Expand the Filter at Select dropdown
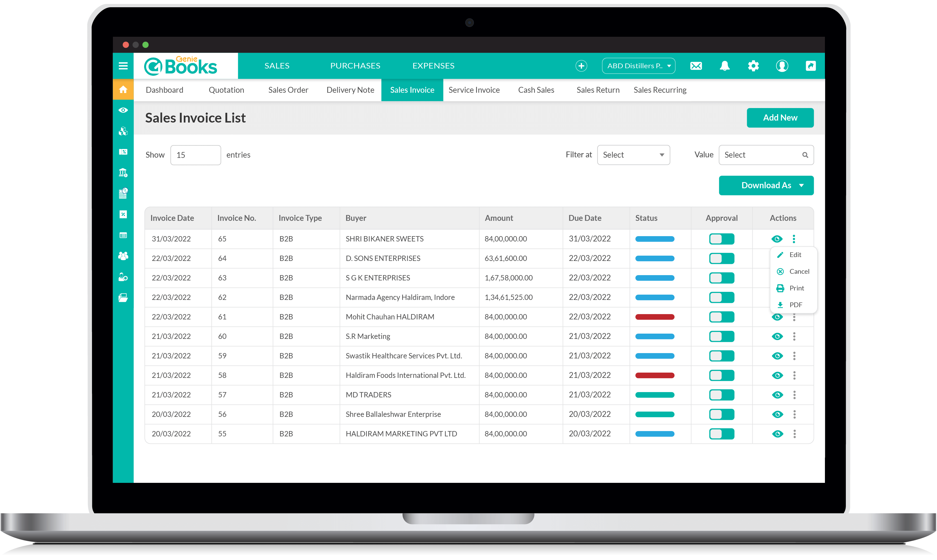 coord(633,155)
